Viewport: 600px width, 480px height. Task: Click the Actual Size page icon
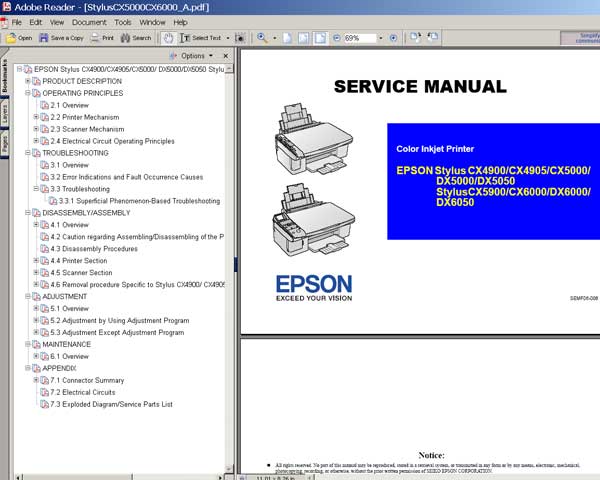click(287, 38)
